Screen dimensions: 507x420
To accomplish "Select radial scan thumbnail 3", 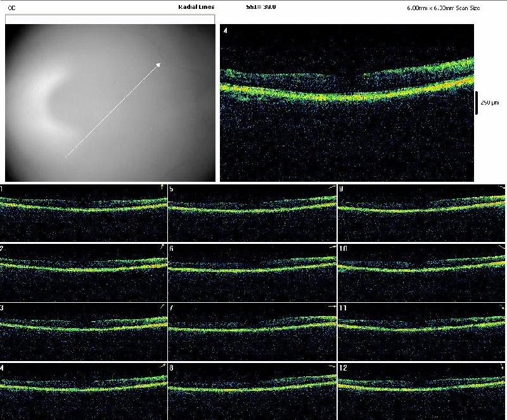I will coord(83,330).
